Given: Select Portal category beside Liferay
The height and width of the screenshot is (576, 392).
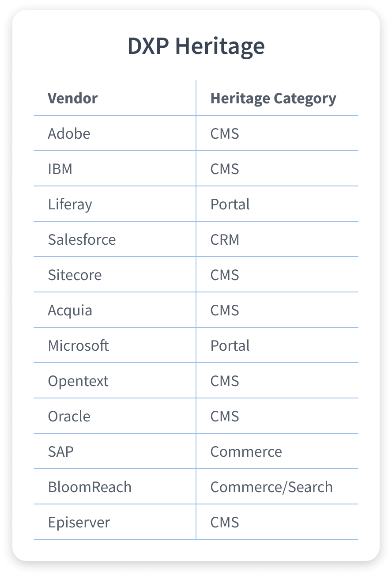Looking at the screenshot, I should pos(230,204).
